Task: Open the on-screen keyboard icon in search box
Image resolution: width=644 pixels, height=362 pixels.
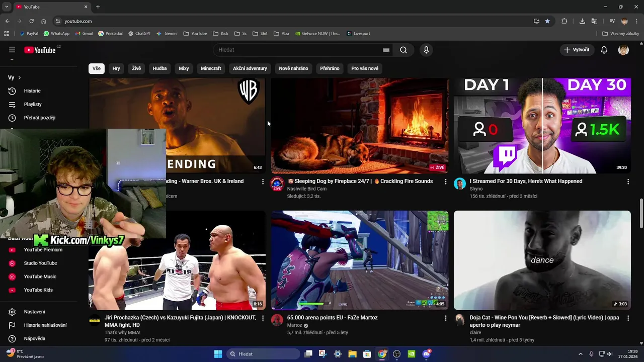Action: [386, 50]
